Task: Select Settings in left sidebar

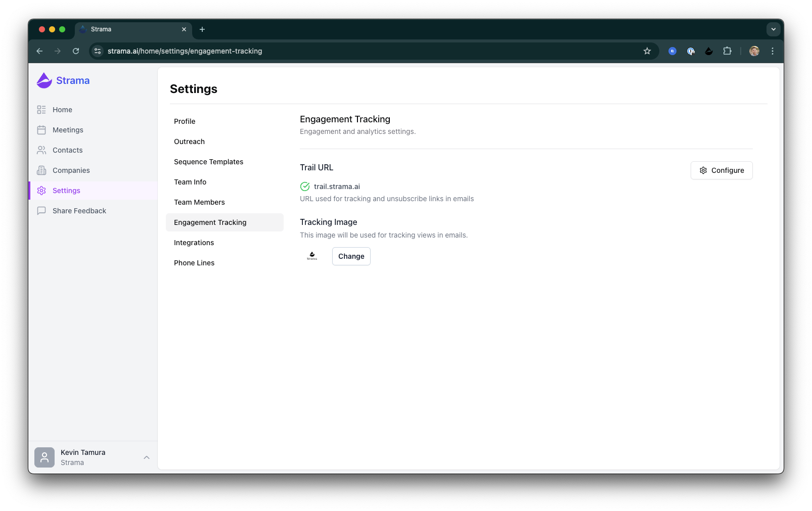Action: [x=93, y=191]
